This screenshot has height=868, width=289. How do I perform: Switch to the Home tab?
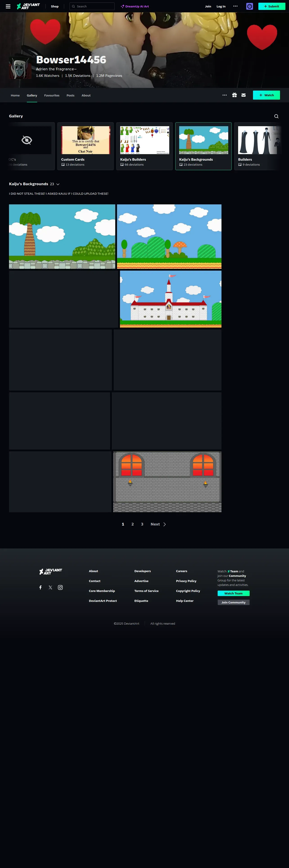15,95
